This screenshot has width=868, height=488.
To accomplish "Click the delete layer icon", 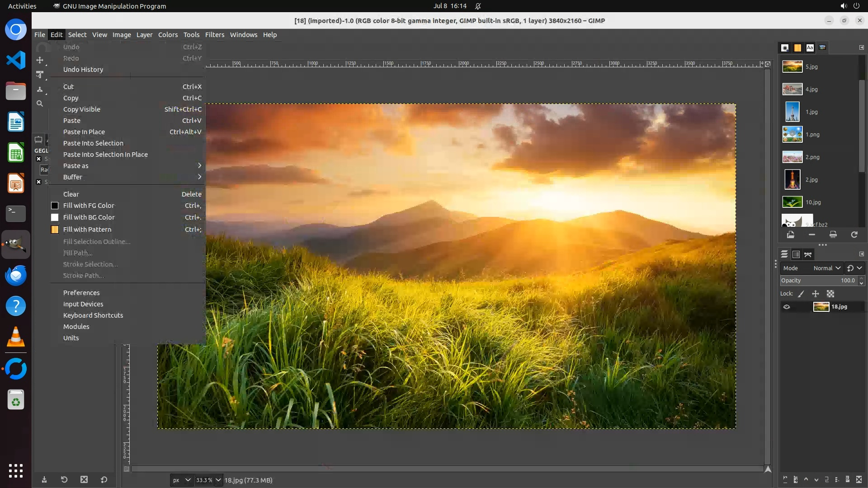I will pyautogui.click(x=859, y=479).
